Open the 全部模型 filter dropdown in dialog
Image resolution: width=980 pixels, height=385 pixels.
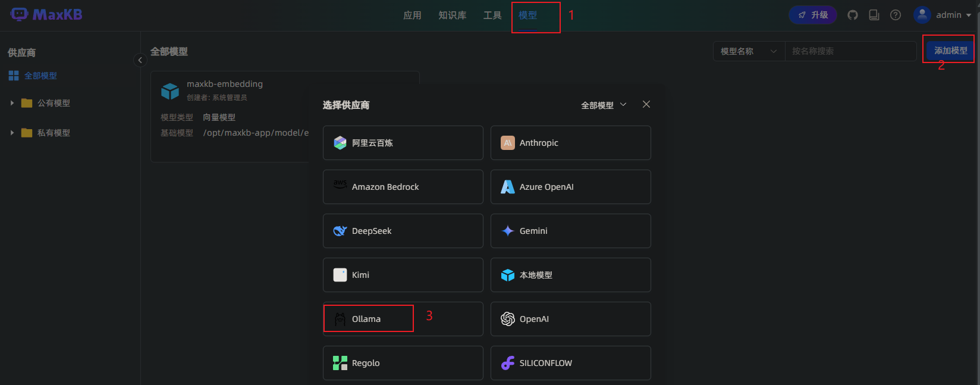(x=604, y=105)
